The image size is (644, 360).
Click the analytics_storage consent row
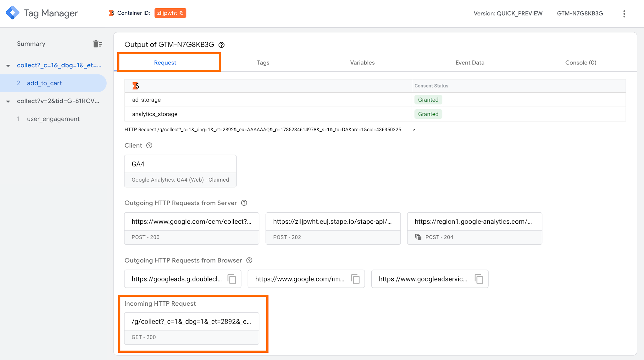click(x=375, y=114)
